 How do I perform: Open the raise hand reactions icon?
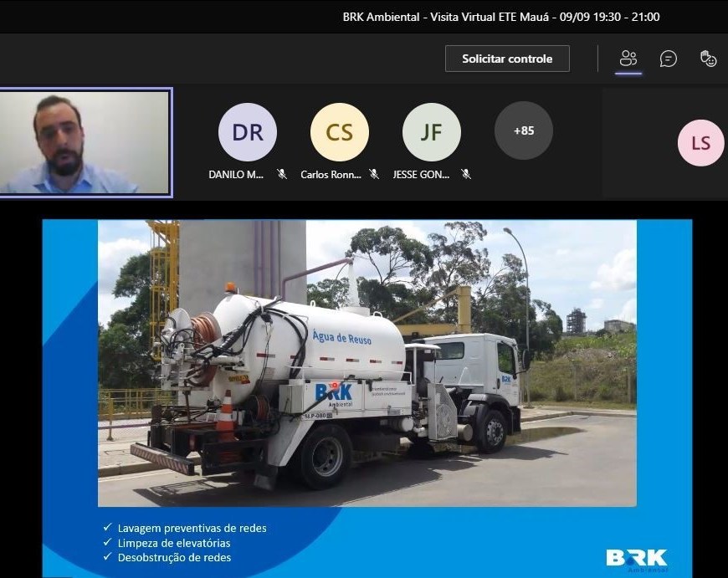[x=708, y=59]
